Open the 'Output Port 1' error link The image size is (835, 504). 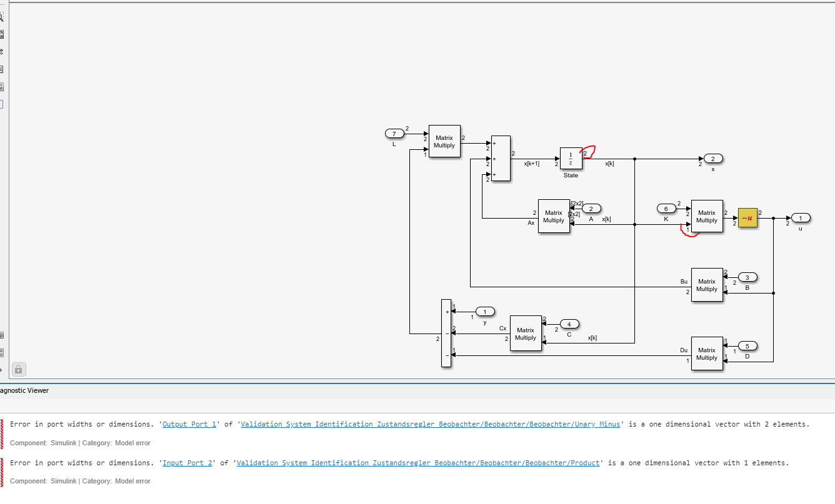189,424
